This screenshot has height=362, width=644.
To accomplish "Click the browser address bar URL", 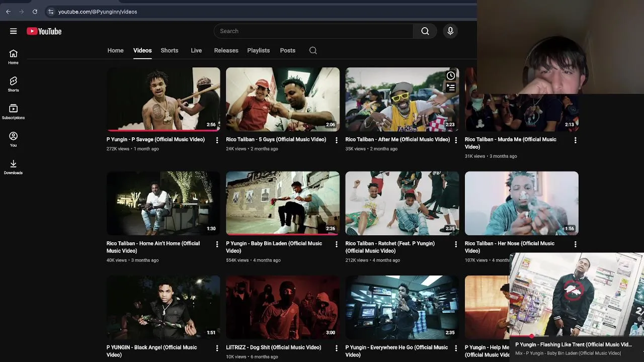I will point(98,12).
